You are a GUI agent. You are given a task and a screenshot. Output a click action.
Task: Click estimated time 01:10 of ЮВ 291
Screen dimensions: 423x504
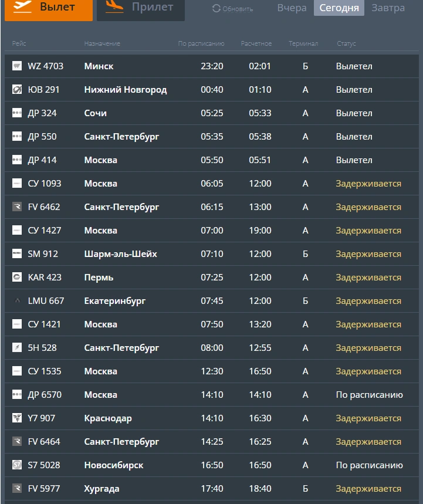(260, 89)
